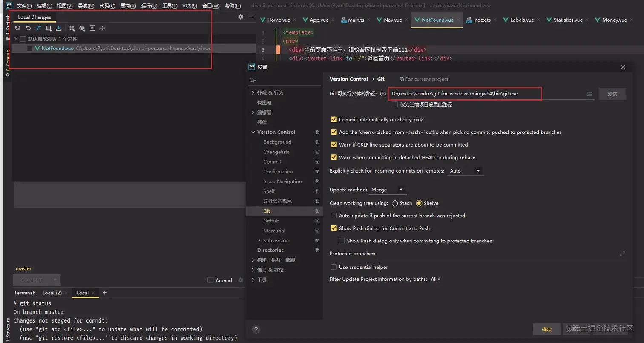The width and height of the screenshot is (644, 343).
Task: Click the 测试 button for Git path
Action: click(x=612, y=94)
